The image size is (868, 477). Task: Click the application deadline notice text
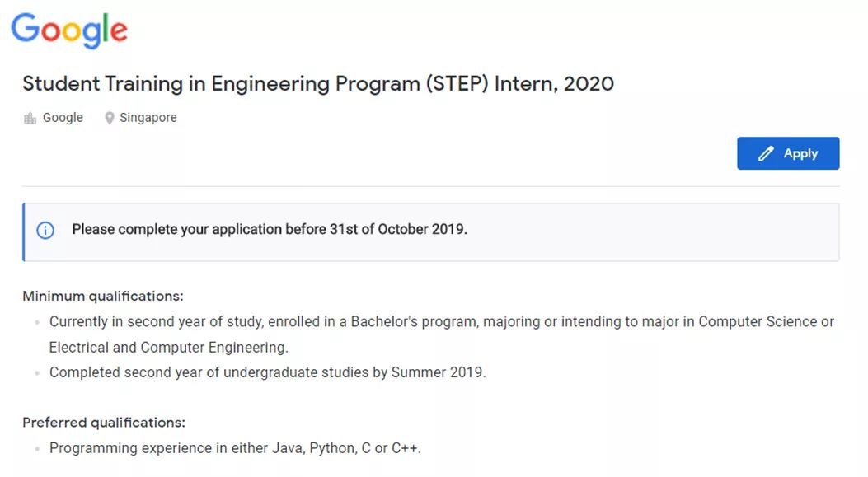tap(270, 229)
